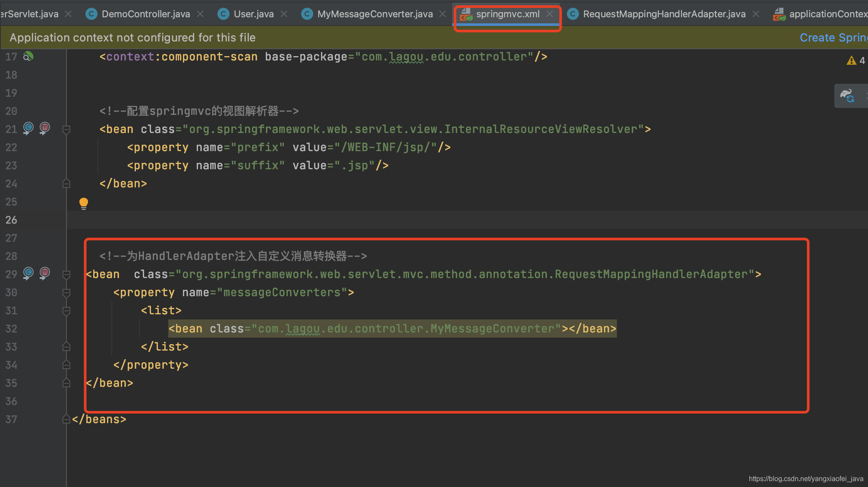
Task: Switch to the DemoController.java tab
Action: pos(145,14)
